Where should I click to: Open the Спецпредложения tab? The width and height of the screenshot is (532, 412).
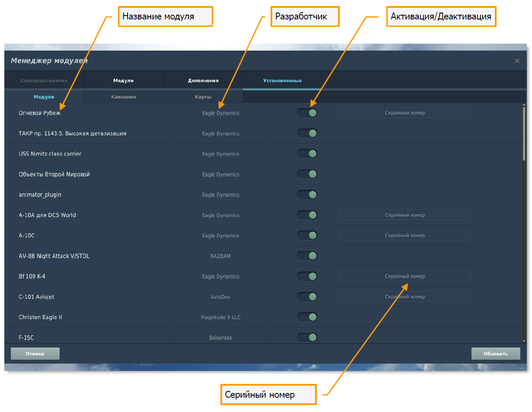coord(44,81)
